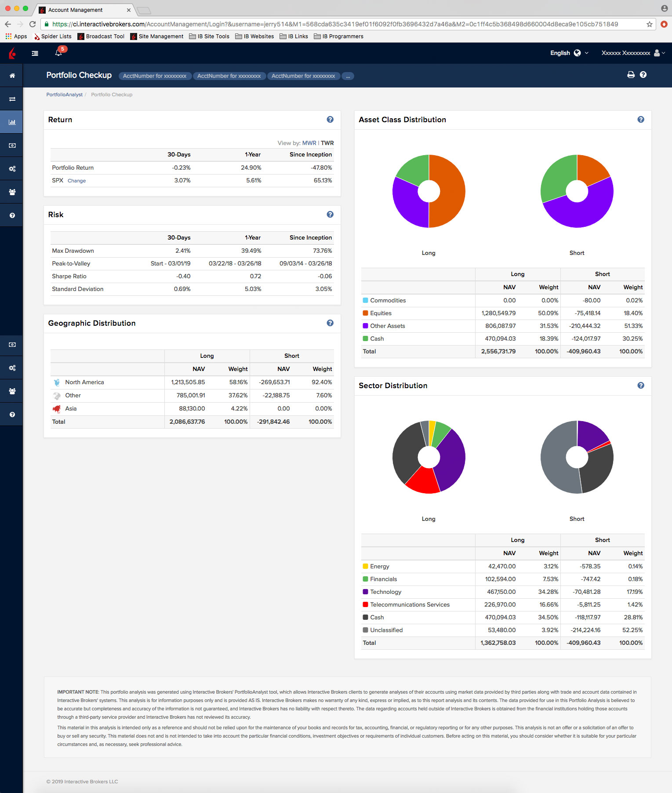Click the Change link beside SPX
This screenshot has height=793, width=672.
76,181
